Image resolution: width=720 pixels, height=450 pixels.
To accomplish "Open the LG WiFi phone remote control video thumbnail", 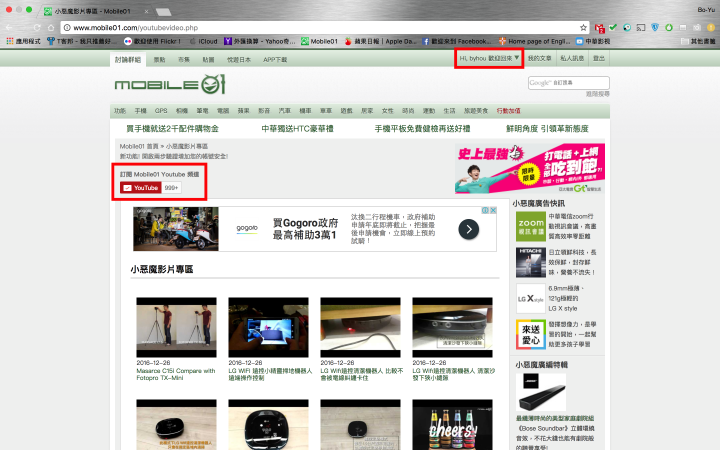I will (269, 327).
